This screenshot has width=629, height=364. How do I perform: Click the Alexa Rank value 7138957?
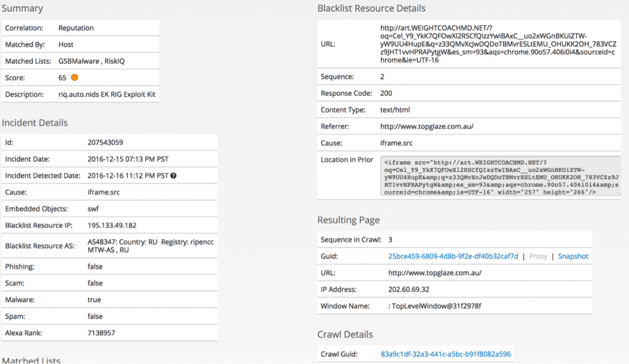(101, 333)
